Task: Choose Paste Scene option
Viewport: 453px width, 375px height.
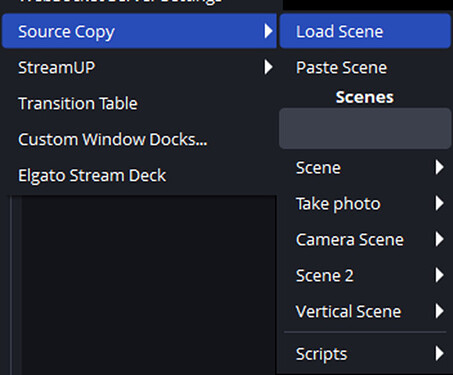Action: pyautogui.click(x=365, y=67)
